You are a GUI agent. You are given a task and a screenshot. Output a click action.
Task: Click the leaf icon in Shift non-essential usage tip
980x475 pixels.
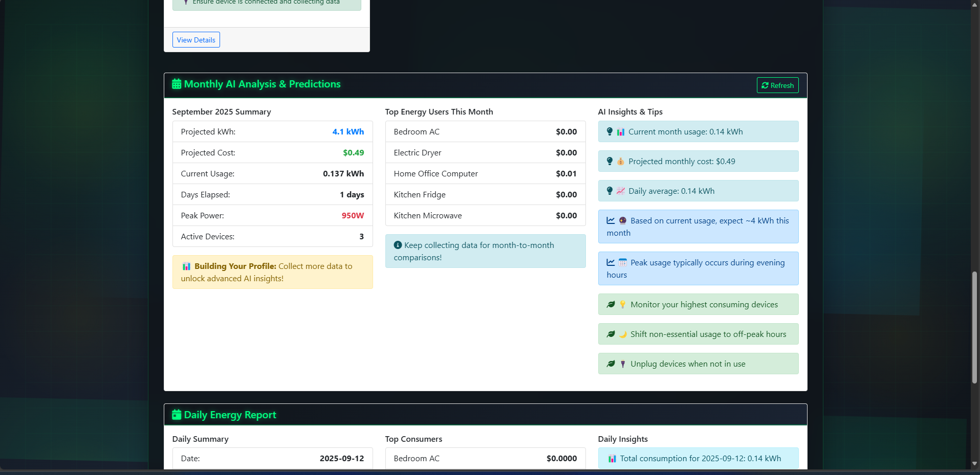611,334
